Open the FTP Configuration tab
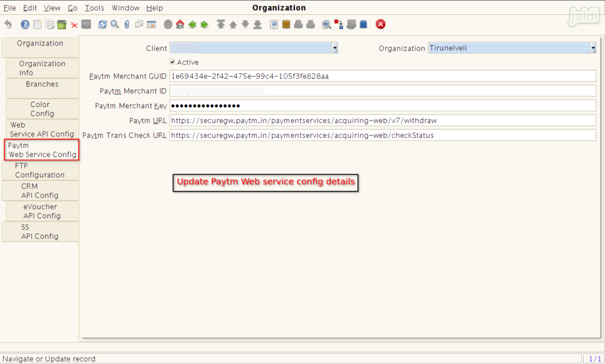Viewport: 605px width, 364px height. 40,170
